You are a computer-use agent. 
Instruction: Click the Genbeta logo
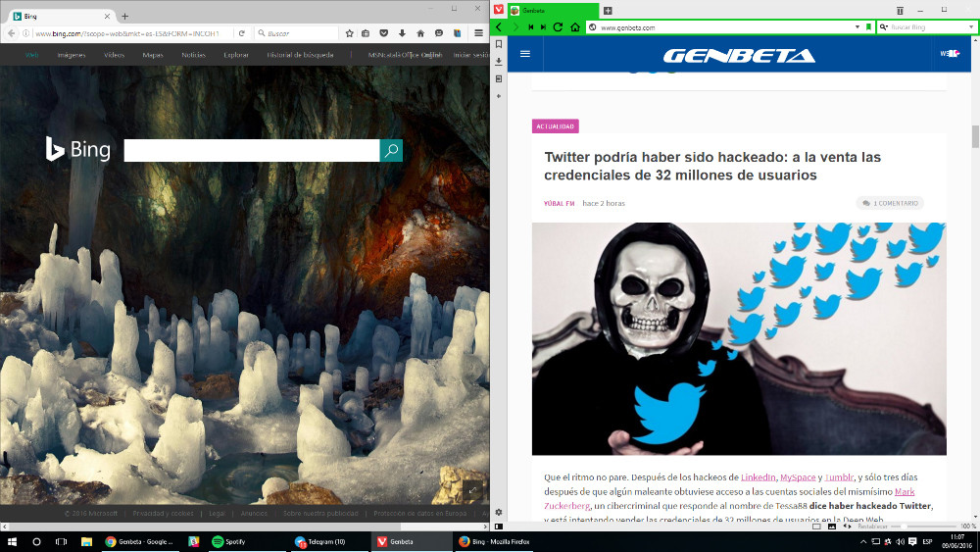click(739, 56)
